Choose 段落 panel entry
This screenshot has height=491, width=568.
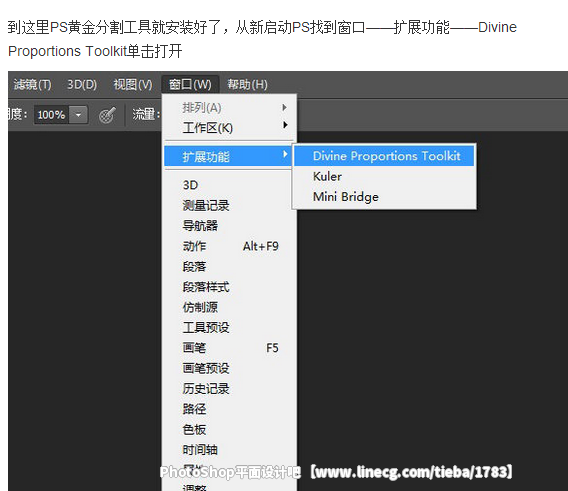point(230,267)
